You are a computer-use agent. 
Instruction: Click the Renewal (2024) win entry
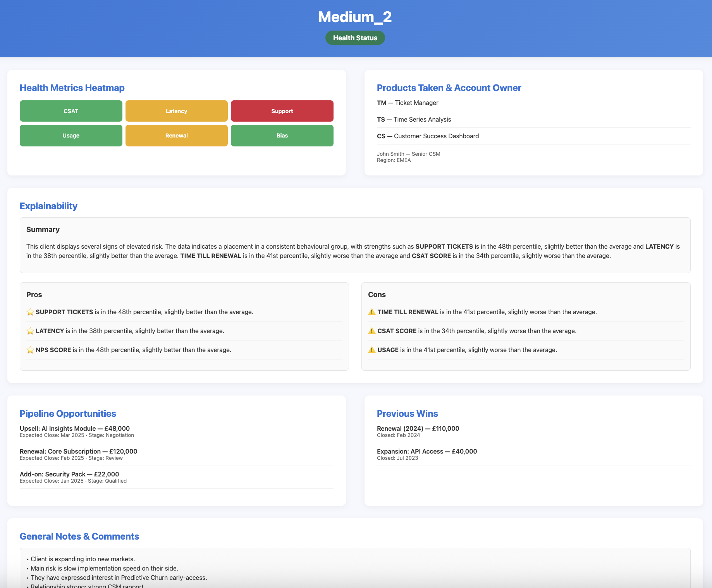click(x=418, y=428)
